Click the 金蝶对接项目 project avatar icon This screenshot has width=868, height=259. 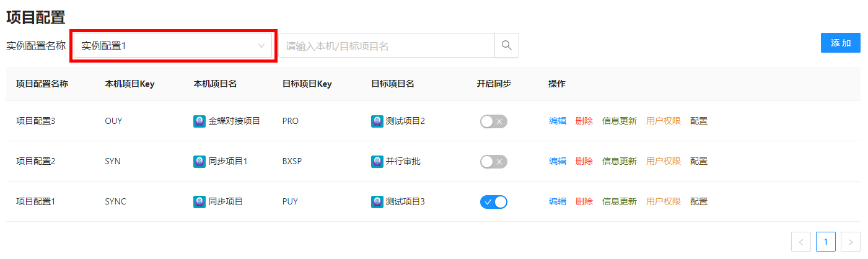[x=199, y=121]
